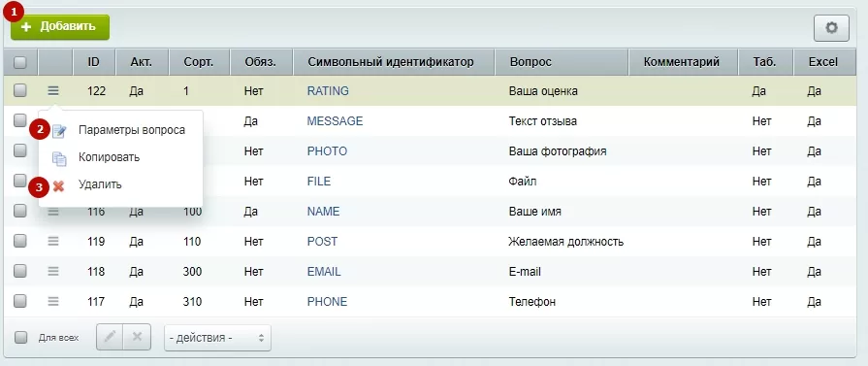
Task: Open the POST identifier link
Action: [322, 241]
